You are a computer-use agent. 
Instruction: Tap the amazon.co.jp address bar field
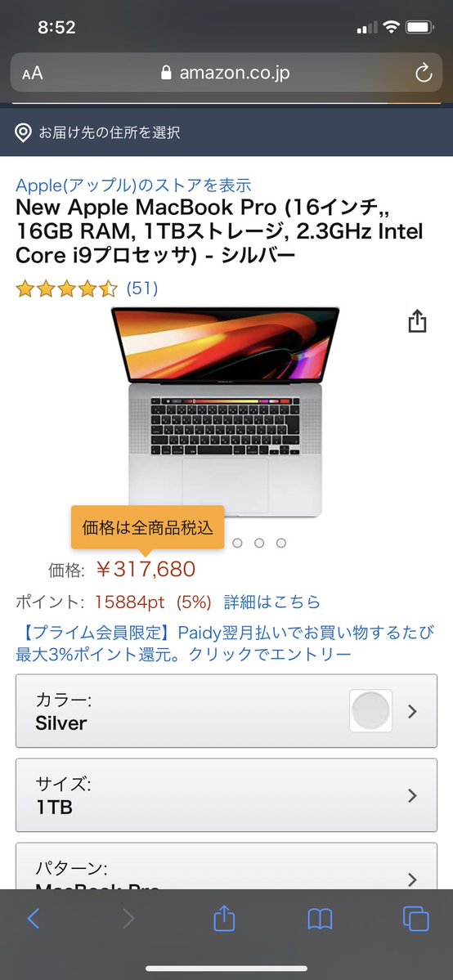pos(226,73)
